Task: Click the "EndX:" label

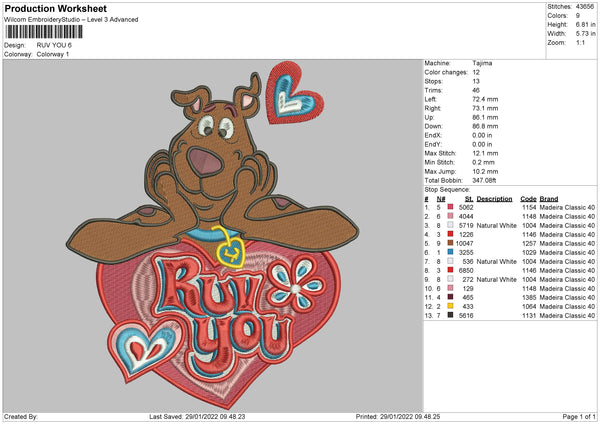Action: coord(433,135)
